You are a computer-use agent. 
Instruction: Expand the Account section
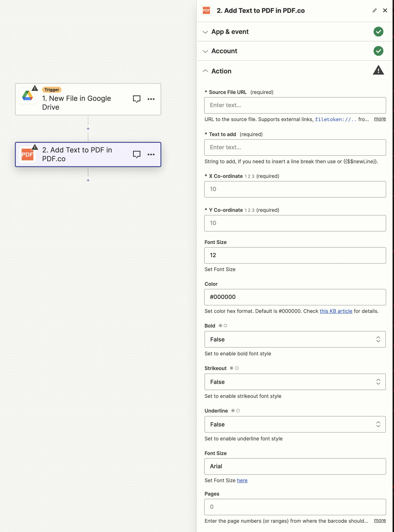coord(205,51)
